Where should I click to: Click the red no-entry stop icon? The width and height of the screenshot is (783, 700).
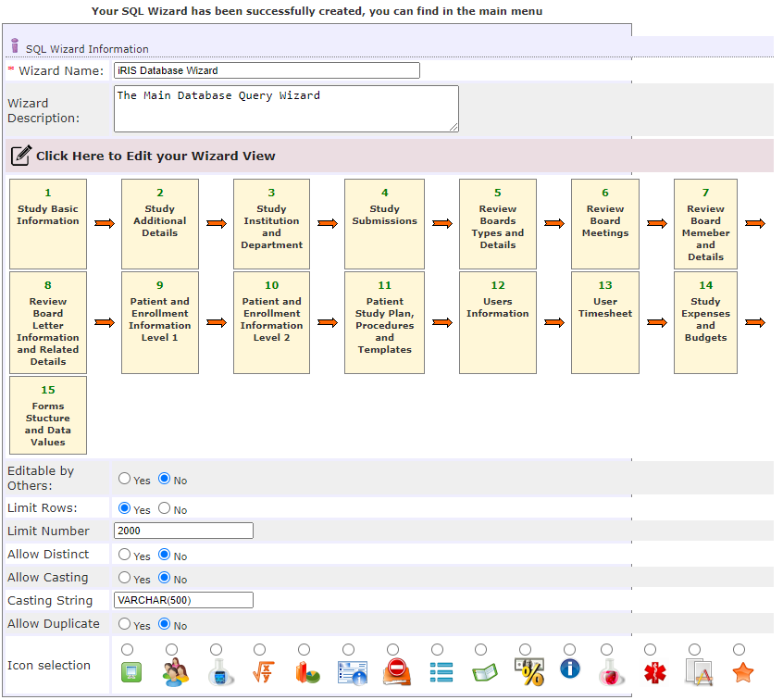396,671
